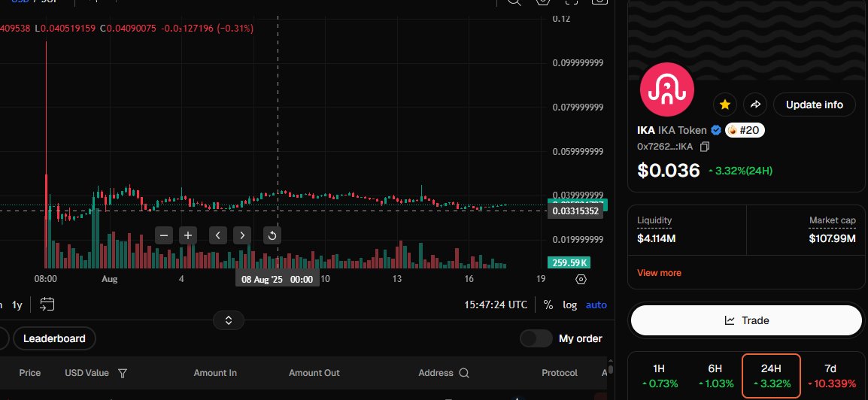The height and width of the screenshot is (400, 868).
Task: Click the Amount In column header
Action: (x=215, y=374)
